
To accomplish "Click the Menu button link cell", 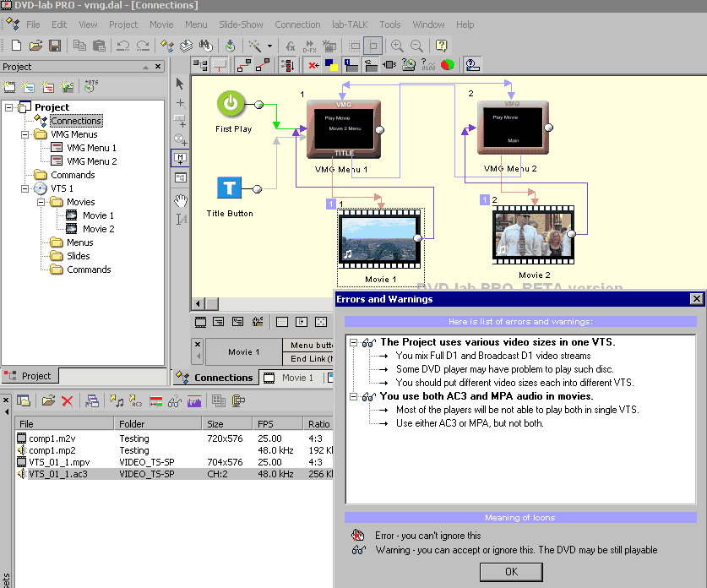I will point(308,345).
